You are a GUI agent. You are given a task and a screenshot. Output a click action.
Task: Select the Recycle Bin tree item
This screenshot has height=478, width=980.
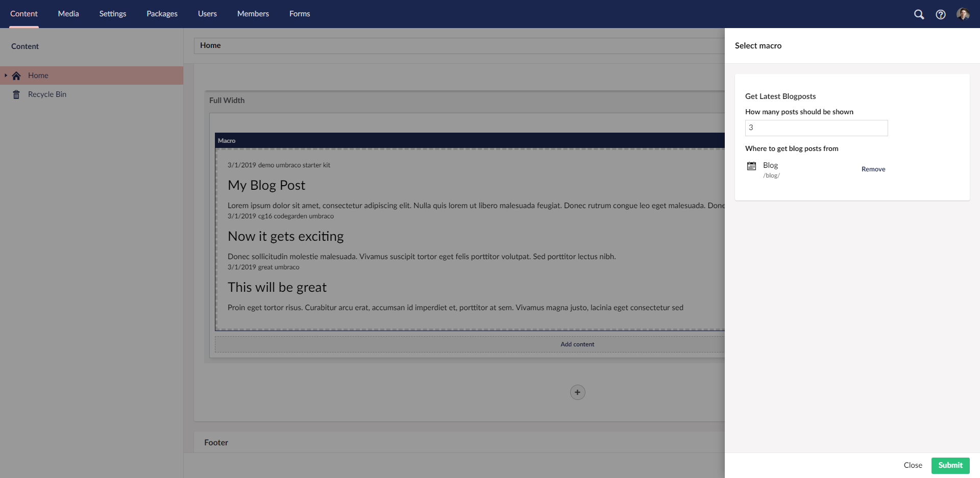pos(47,94)
